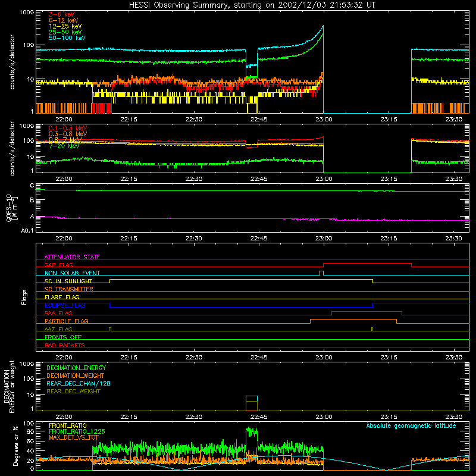
Task: Click the 23:15 tick label under Flags plot
Action: pyautogui.click(x=389, y=358)
